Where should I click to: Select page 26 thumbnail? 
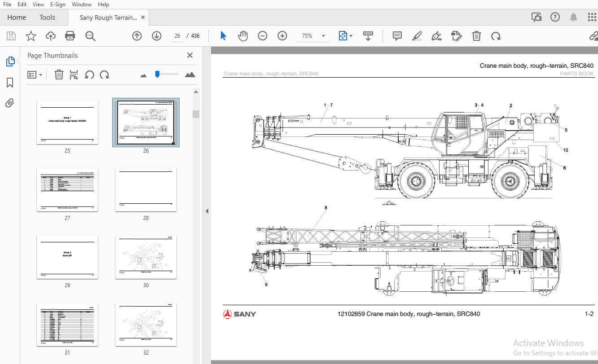tap(146, 123)
